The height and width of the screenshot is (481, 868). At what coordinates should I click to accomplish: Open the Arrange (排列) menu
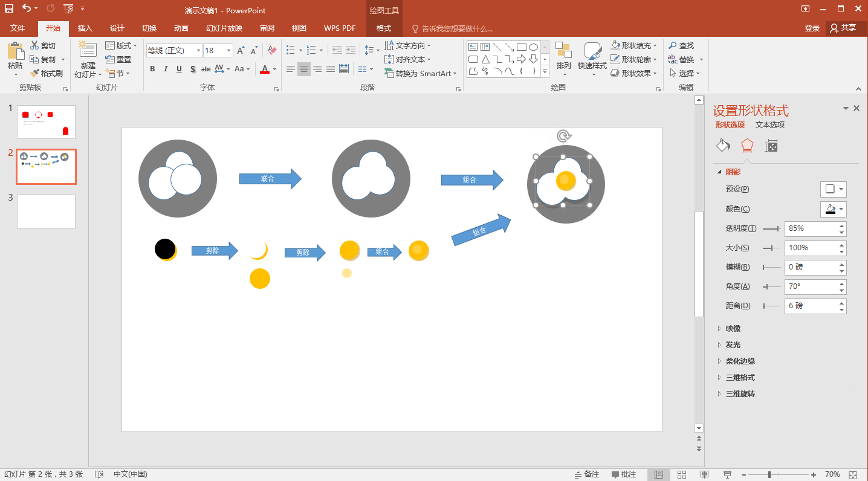(563, 59)
